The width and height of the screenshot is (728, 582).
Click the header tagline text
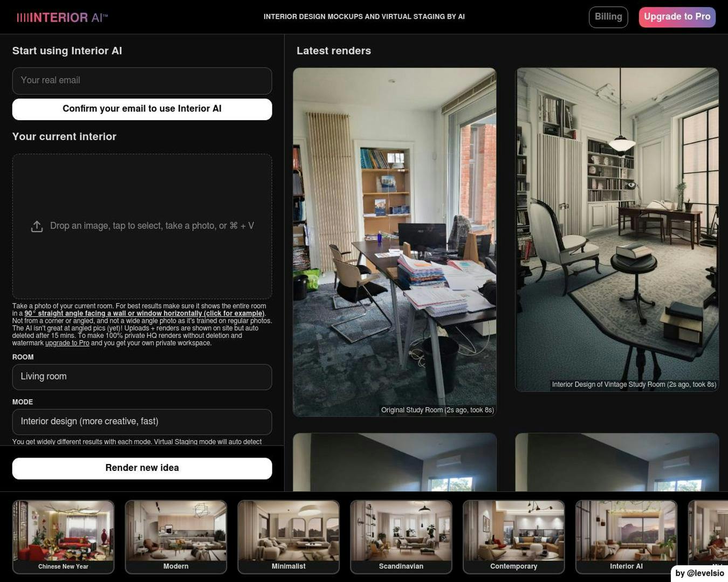point(364,17)
